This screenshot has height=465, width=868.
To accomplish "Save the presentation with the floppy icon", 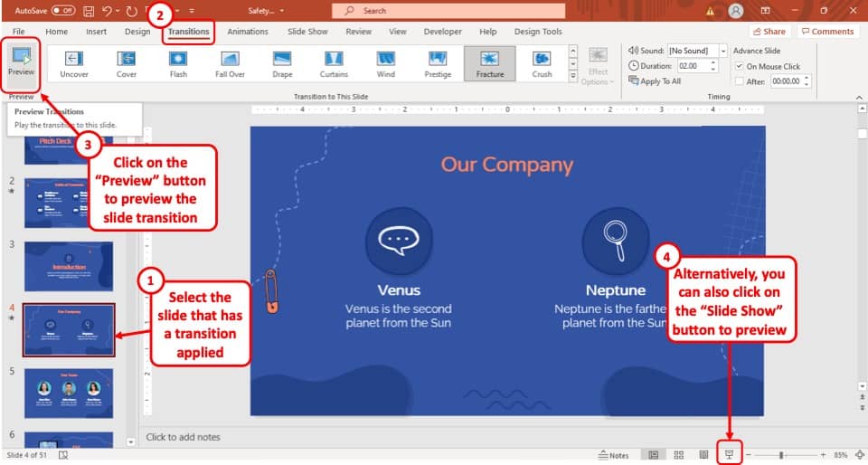I will [x=89, y=11].
